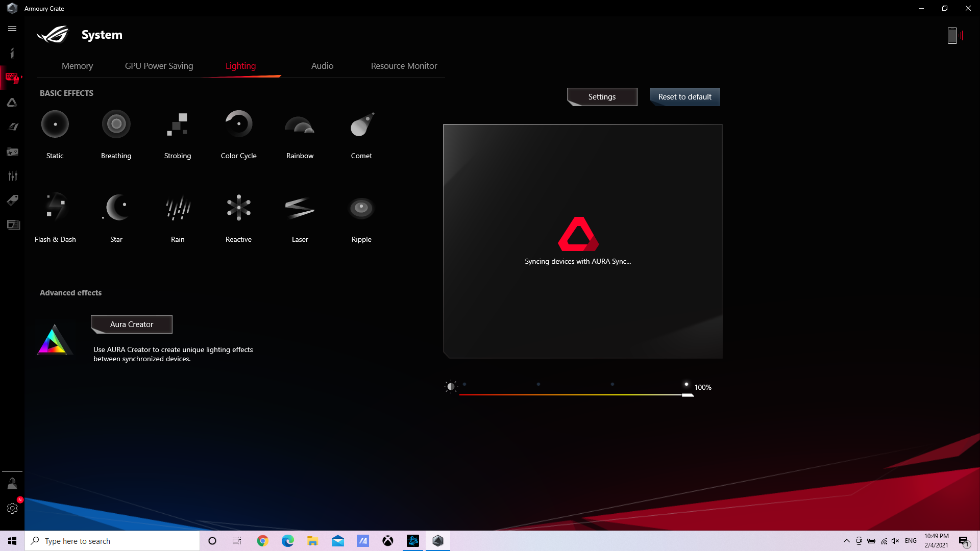Click the device phone icon in the header
This screenshot has width=980, height=551.
pos(952,36)
